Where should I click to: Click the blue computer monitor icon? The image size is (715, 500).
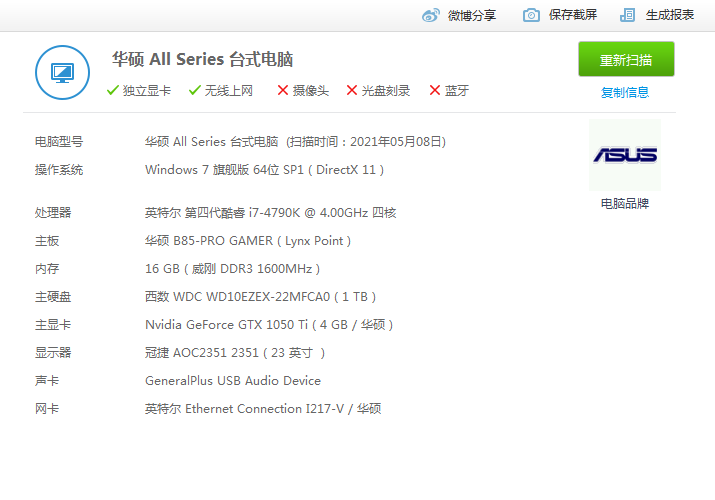62,72
